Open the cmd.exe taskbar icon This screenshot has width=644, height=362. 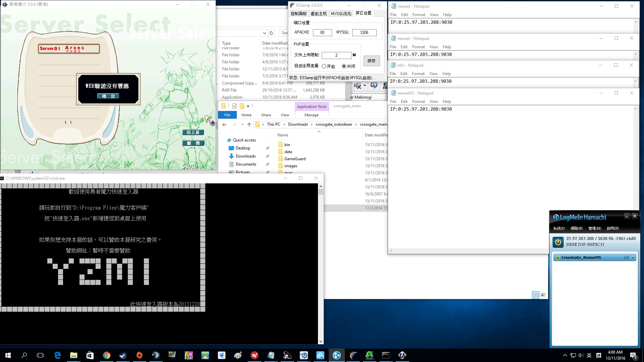pos(386,355)
